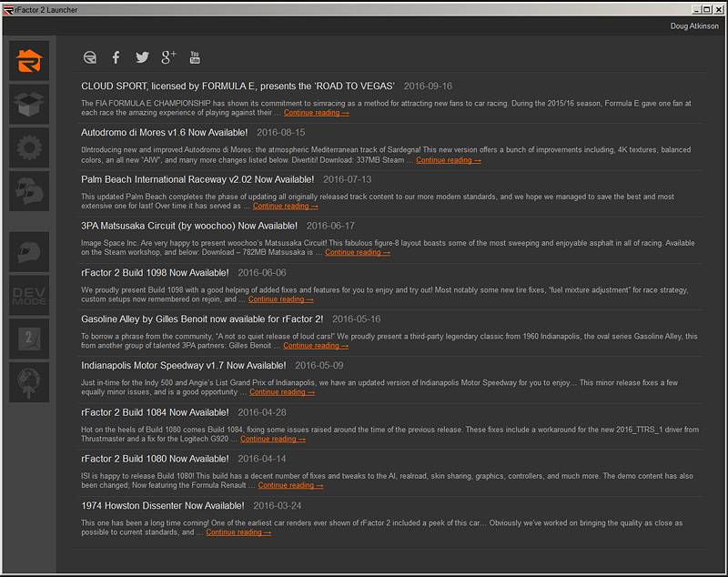Click the date 2016-03-24

coord(278,505)
